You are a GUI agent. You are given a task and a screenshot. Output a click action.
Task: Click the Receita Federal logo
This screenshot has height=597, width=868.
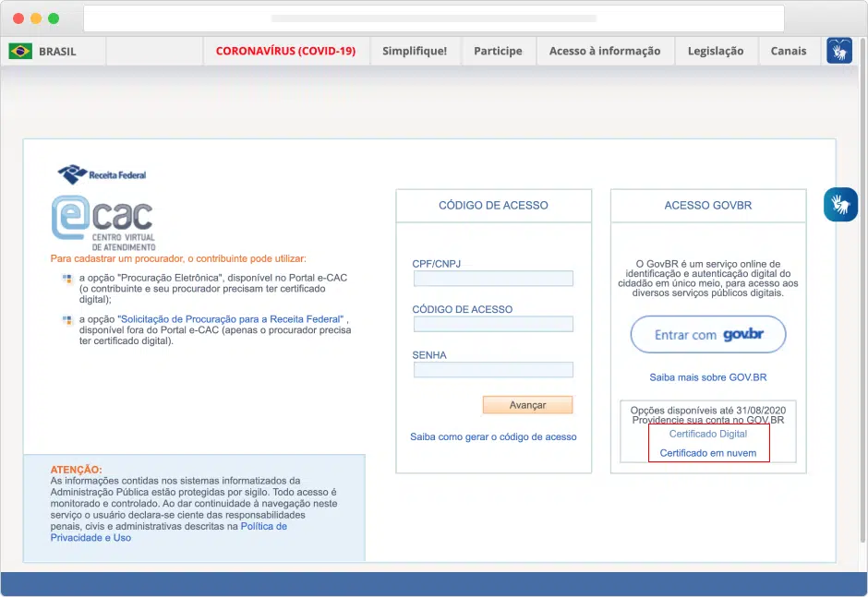(102, 174)
